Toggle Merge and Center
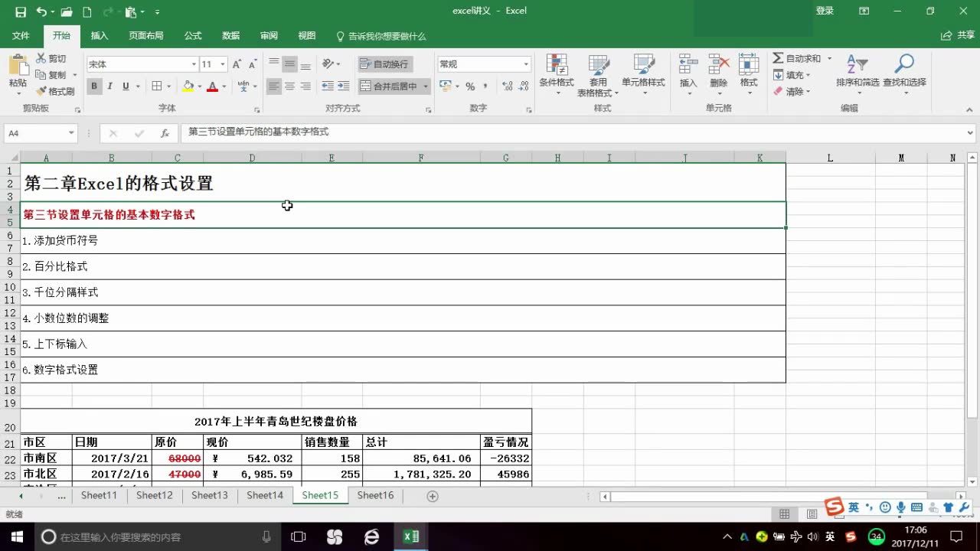The height and width of the screenshot is (551, 980). pos(390,86)
